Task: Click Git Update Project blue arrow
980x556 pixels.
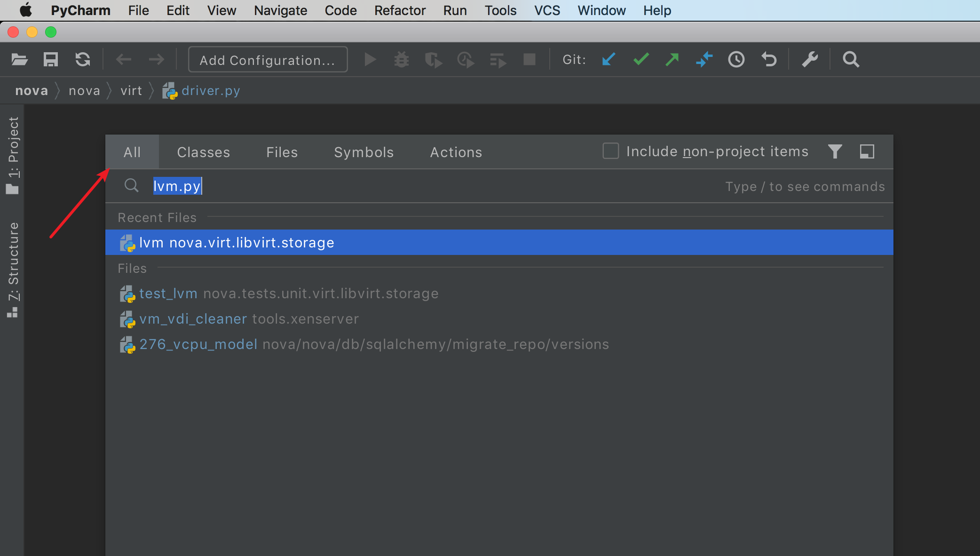Action: point(609,60)
